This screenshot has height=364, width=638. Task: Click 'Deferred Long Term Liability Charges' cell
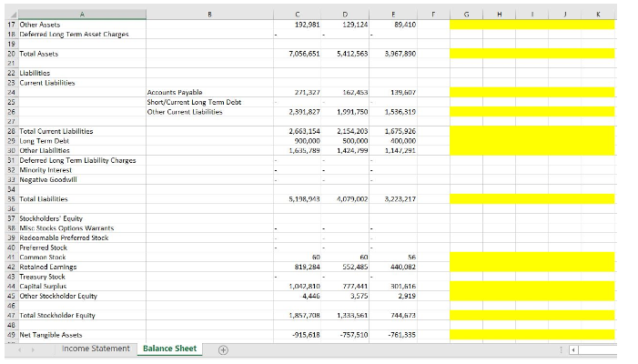(x=82, y=160)
